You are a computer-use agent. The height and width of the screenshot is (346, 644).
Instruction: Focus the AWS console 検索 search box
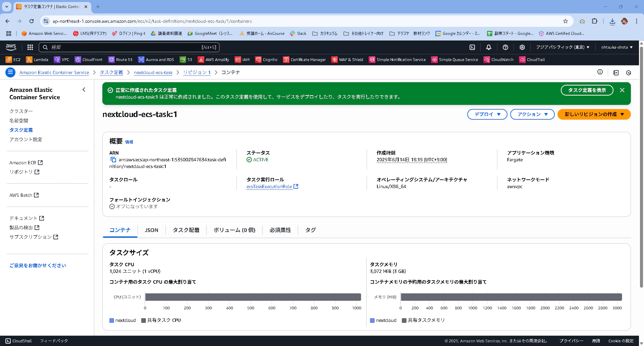pos(129,47)
